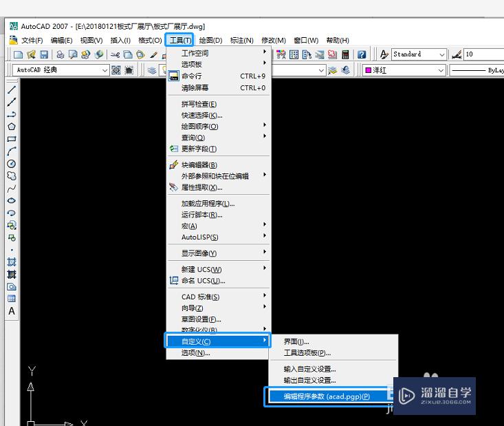Select the Multiline Text A tool
The image size is (504, 426).
point(12,311)
